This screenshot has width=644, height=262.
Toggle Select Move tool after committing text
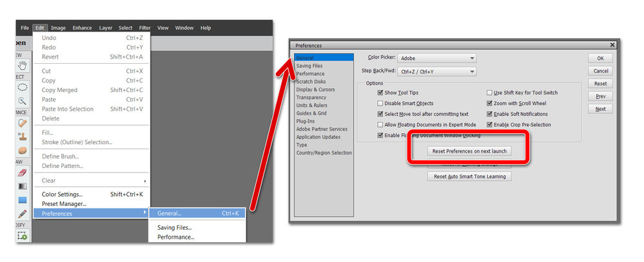point(380,115)
